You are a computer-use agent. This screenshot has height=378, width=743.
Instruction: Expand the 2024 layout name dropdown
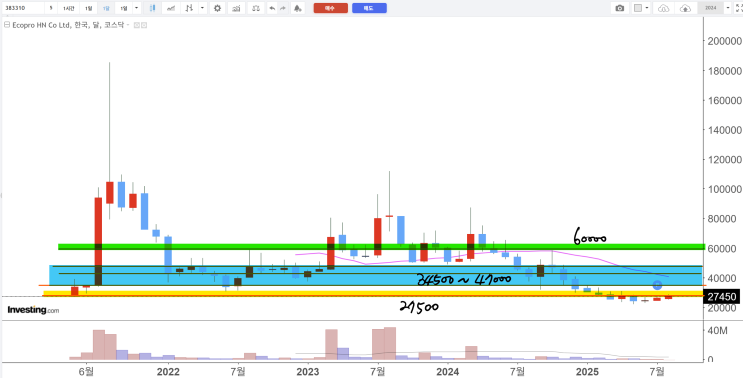(728, 8)
